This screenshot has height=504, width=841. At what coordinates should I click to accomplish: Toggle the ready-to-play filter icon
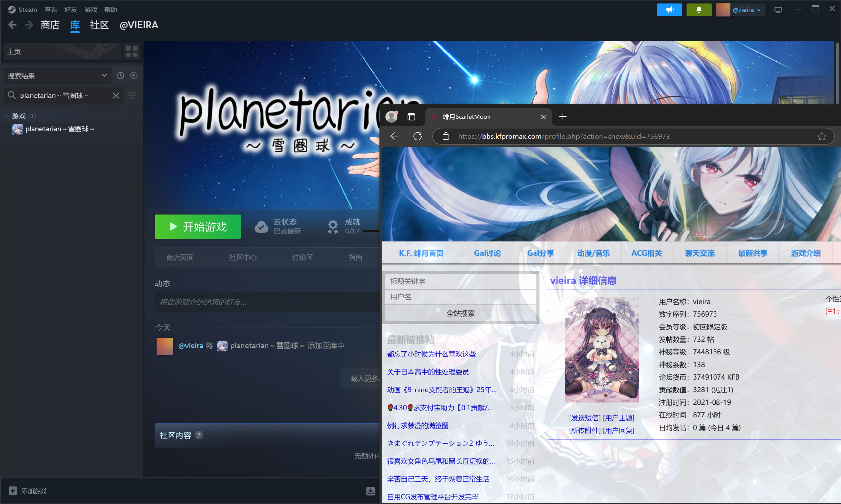pyautogui.click(x=134, y=75)
